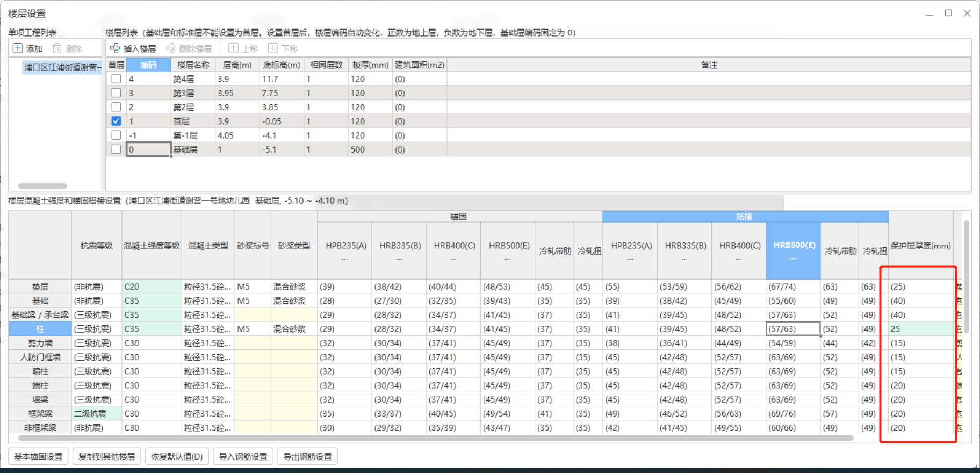Open ellipsis under lap HRB400(C) header

tap(739, 259)
